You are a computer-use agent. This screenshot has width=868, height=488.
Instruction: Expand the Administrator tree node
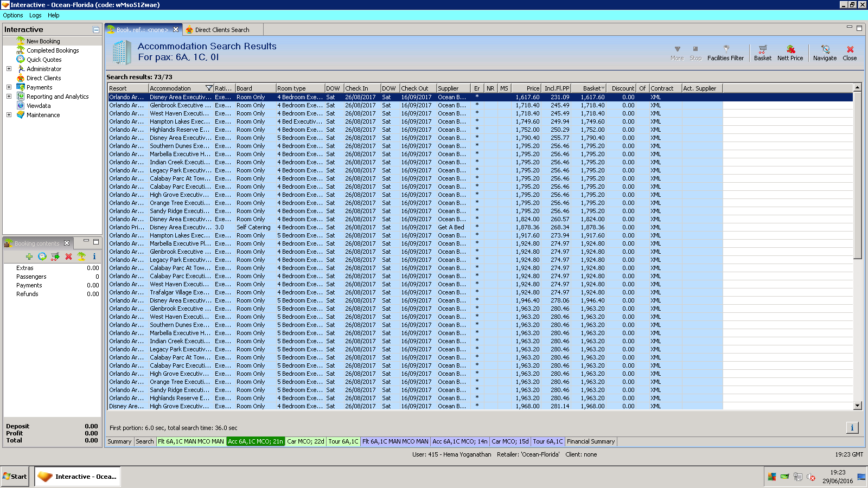pyautogui.click(x=9, y=69)
